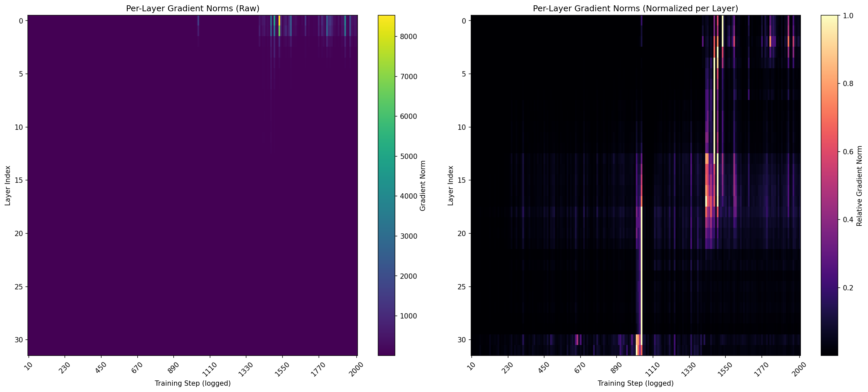Click the normalized plot's "Layer Index" axis label

click(451, 185)
